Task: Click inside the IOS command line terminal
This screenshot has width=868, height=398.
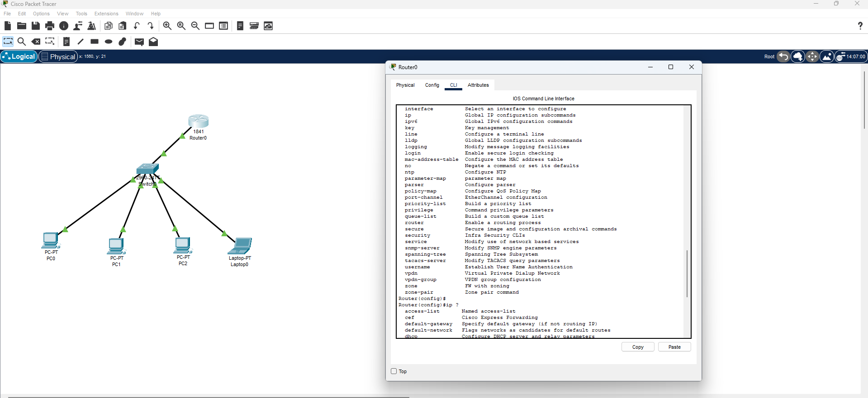Action: pyautogui.click(x=540, y=221)
